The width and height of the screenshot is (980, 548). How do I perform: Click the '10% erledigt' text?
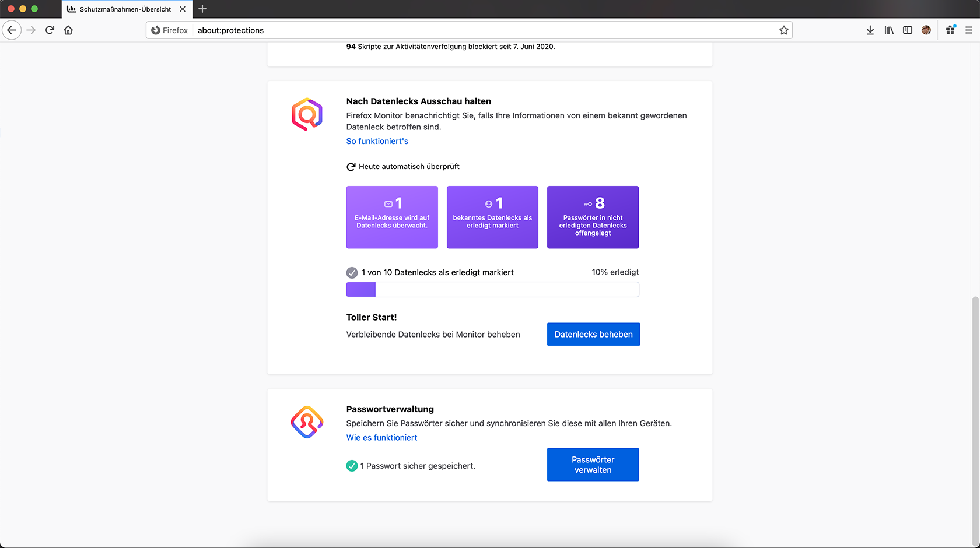point(615,272)
